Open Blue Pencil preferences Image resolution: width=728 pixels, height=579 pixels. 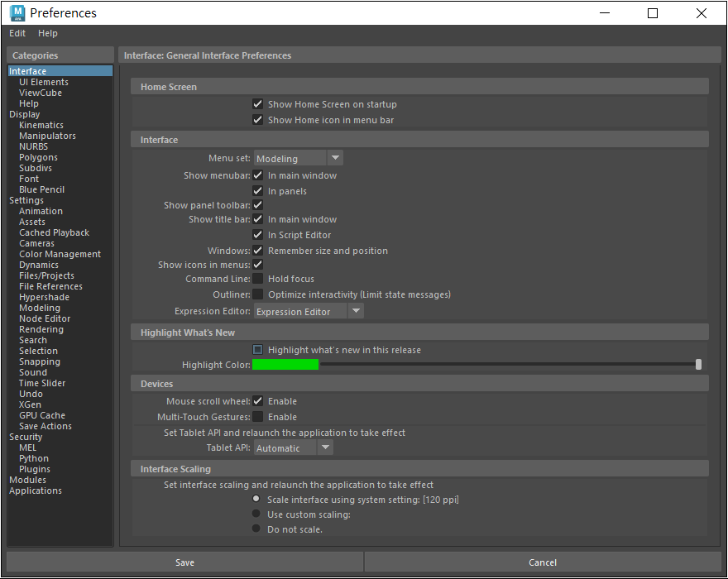coord(42,189)
